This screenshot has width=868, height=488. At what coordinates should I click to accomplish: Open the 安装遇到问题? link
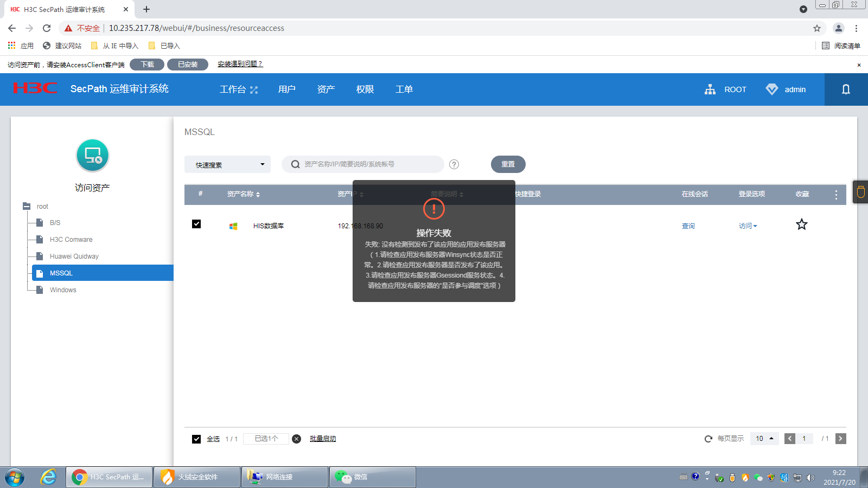pos(240,64)
